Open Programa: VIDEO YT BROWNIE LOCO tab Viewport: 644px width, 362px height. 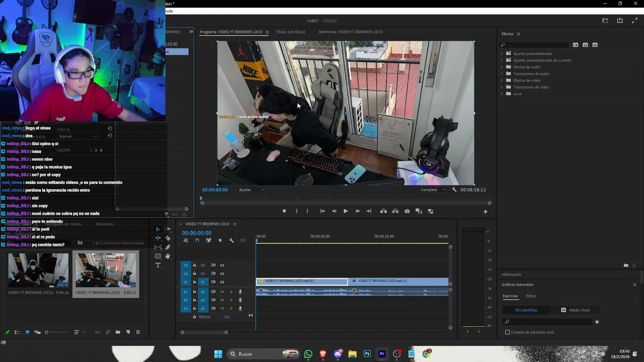[x=231, y=32]
